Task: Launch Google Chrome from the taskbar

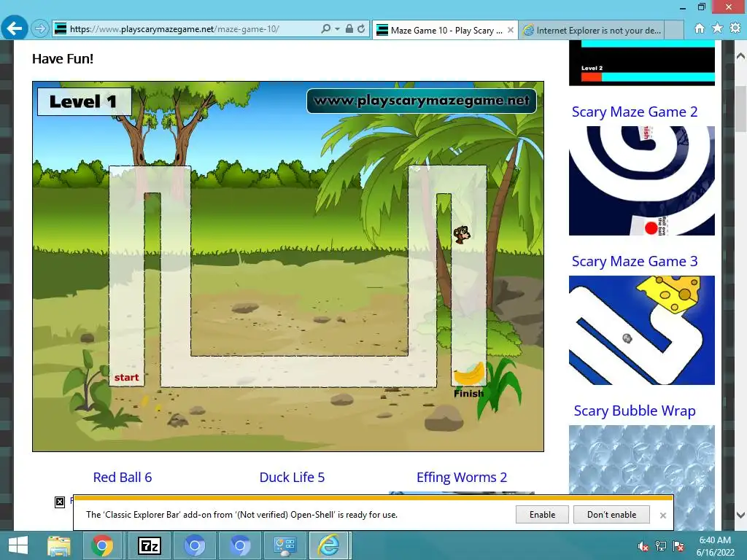Action: pyautogui.click(x=101, y=545)
